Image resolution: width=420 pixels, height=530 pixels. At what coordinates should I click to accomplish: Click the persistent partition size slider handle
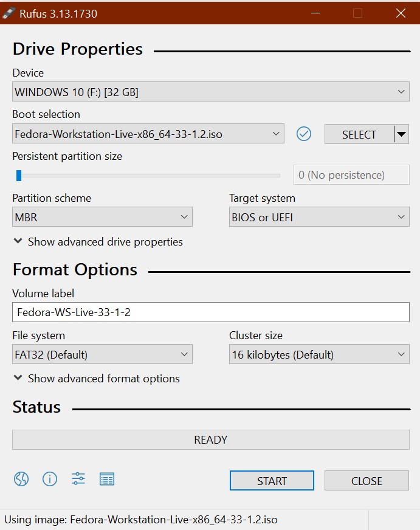pyautogui.click(x=19, y=176)
